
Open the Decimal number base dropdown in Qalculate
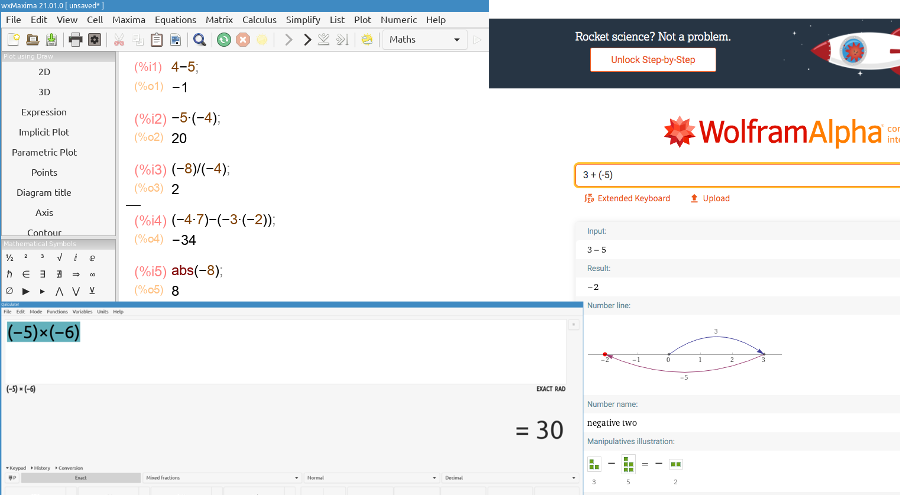point(510,478)
